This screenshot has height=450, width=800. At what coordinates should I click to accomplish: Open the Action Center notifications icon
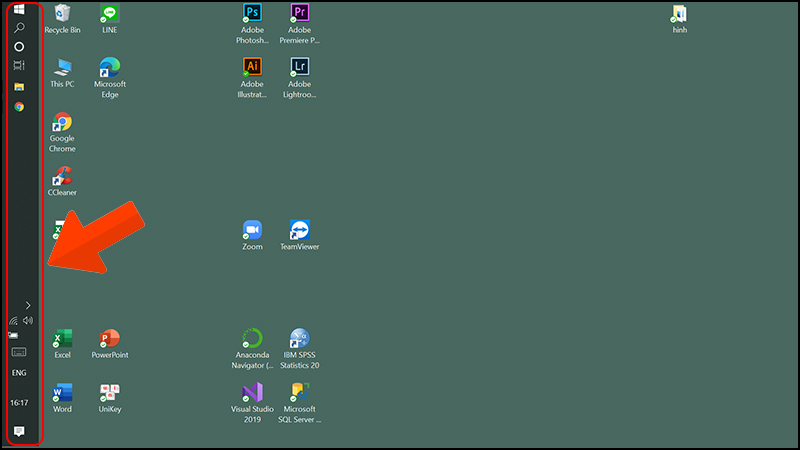pos(19,431)
